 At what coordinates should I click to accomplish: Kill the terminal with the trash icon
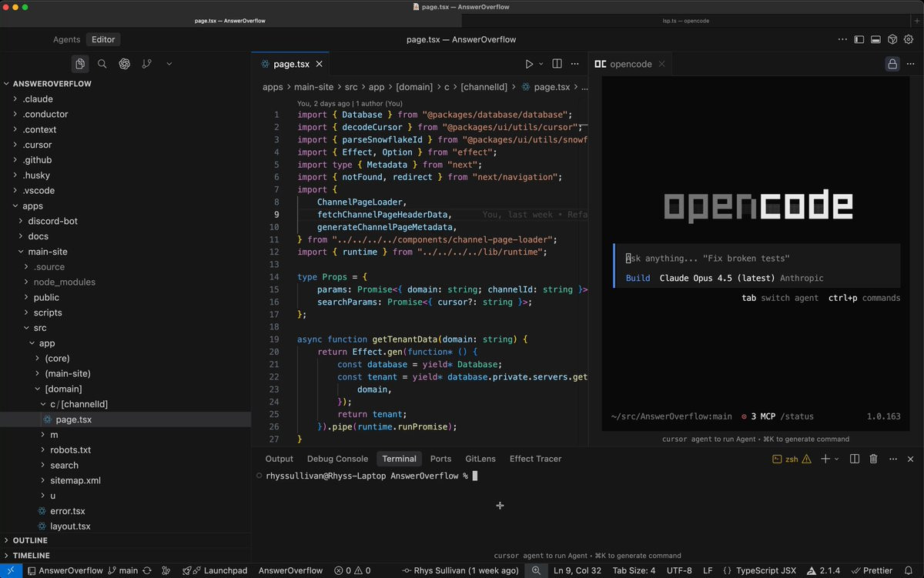tap(873, 459)
